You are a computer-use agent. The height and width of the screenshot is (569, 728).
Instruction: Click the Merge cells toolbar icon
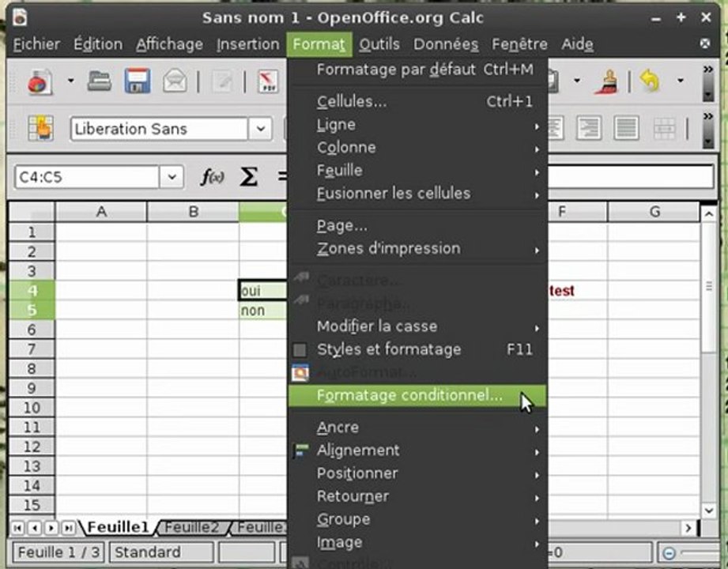pyautogui.click(x=664, y=129)
